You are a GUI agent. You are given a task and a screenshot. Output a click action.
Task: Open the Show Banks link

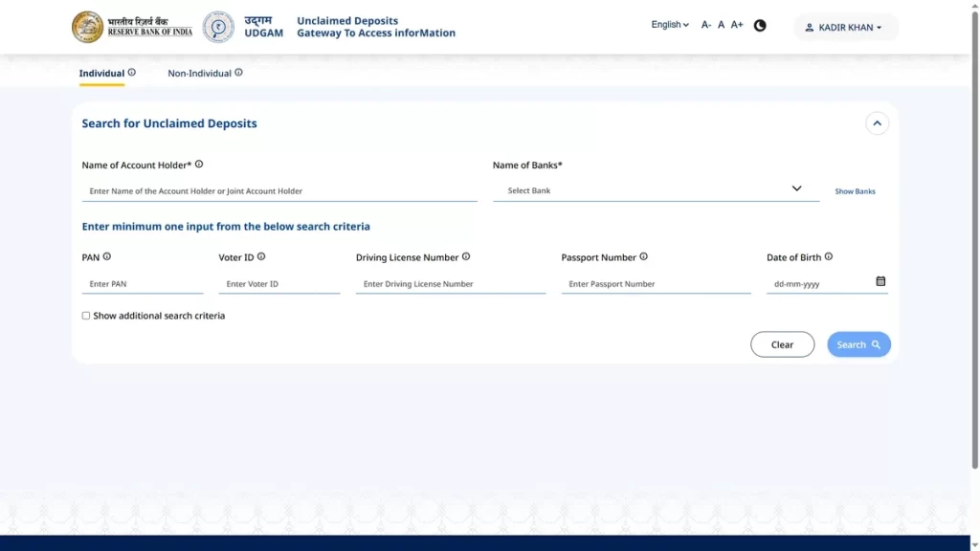click(x=855, y=191)
